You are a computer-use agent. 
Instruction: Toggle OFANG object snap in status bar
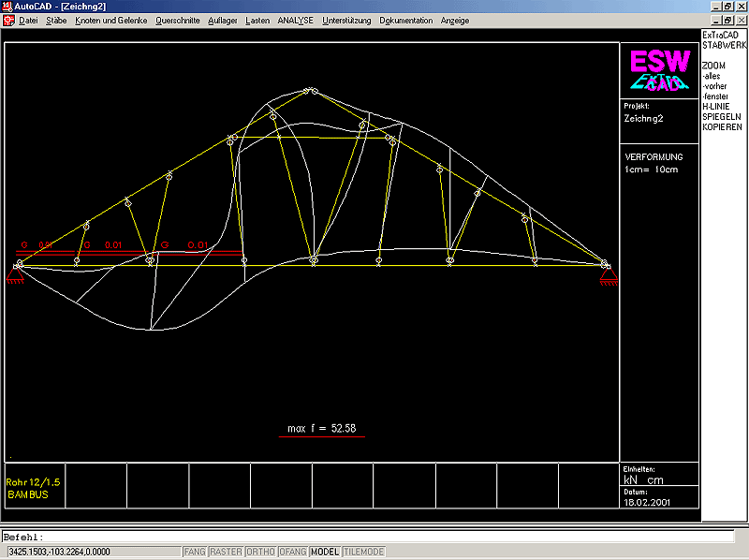click(x=293, y=552)
